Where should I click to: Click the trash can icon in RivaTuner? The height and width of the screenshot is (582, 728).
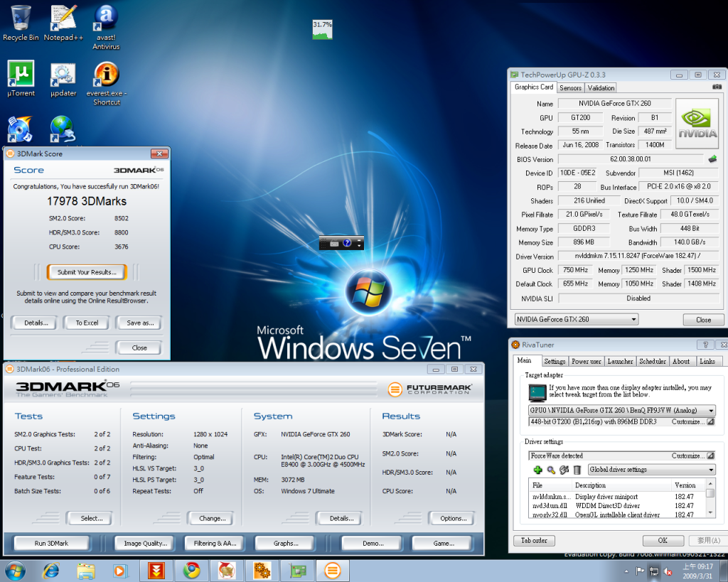pyautogui.click(x=577, y=470)
